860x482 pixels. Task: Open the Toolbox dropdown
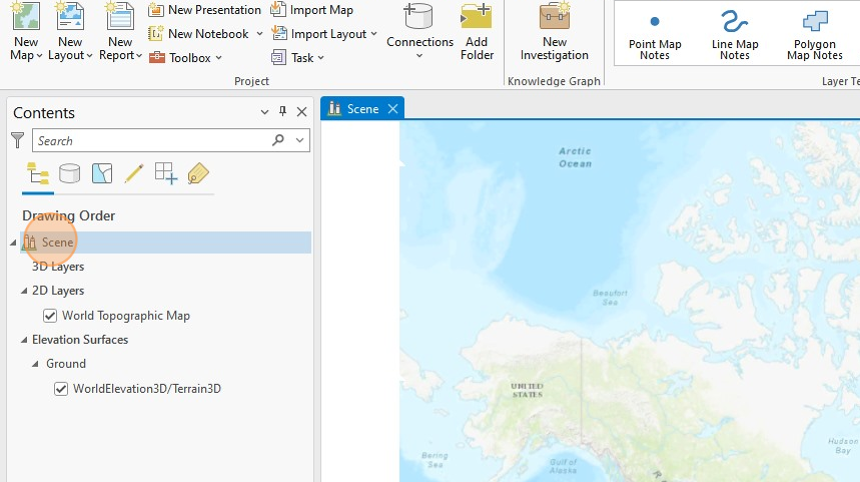[186, 58]
